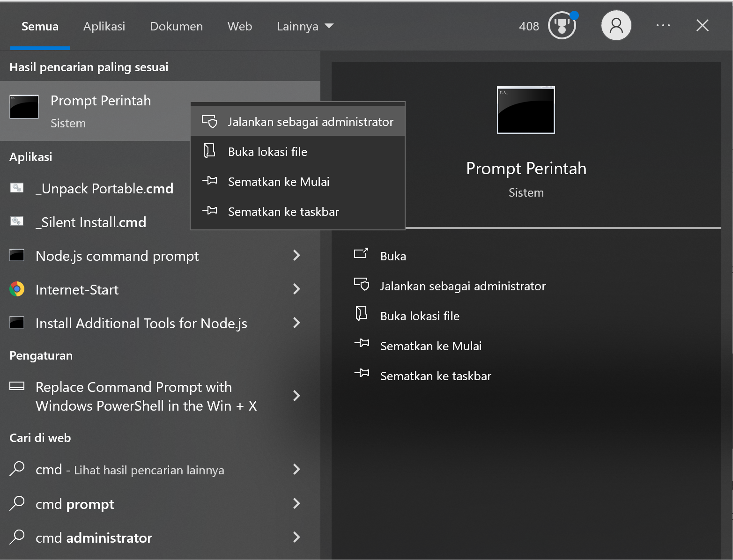Expand the Replace Command Prompt setting arrow

[x=296, y=396]
